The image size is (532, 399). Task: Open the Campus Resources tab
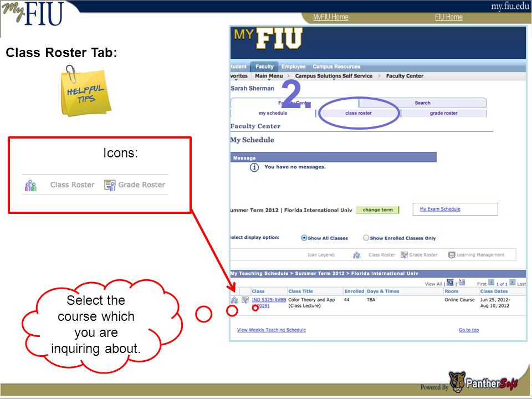tap(336, 66)
